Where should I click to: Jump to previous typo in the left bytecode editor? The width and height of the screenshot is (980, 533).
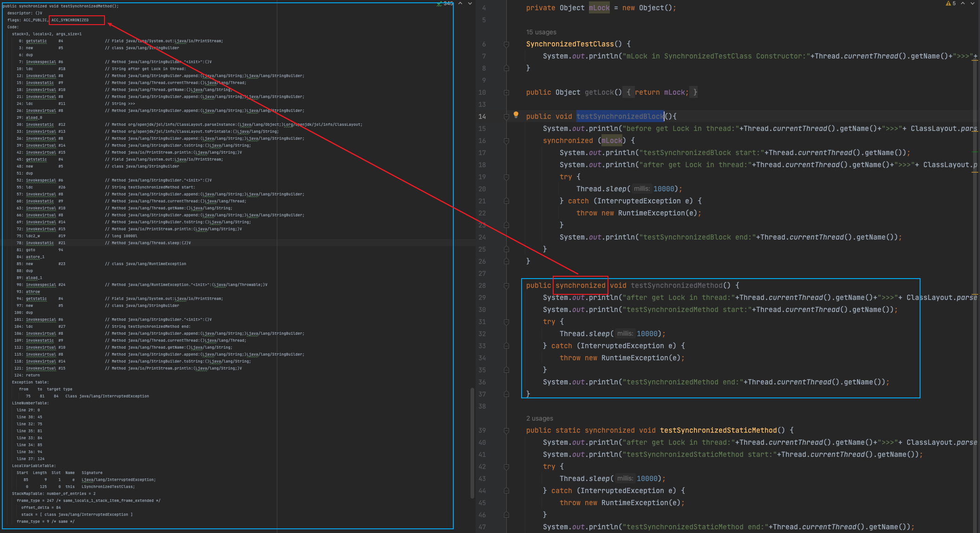pyautogui.click(x=460, y=3)
